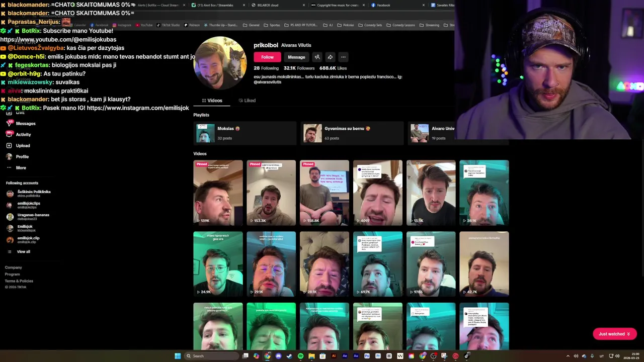
Task: Open the pinned video with 158.8K views
Action: pos(325,193)
